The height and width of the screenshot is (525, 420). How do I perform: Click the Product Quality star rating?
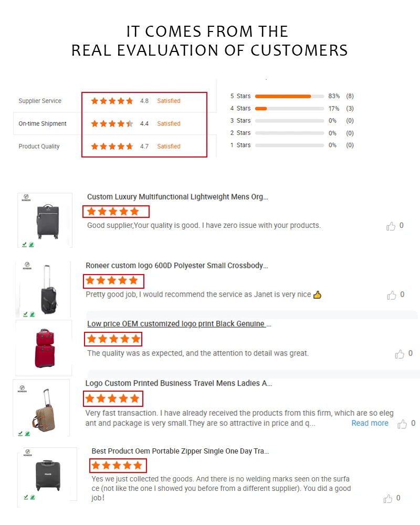tap(112, 146)
